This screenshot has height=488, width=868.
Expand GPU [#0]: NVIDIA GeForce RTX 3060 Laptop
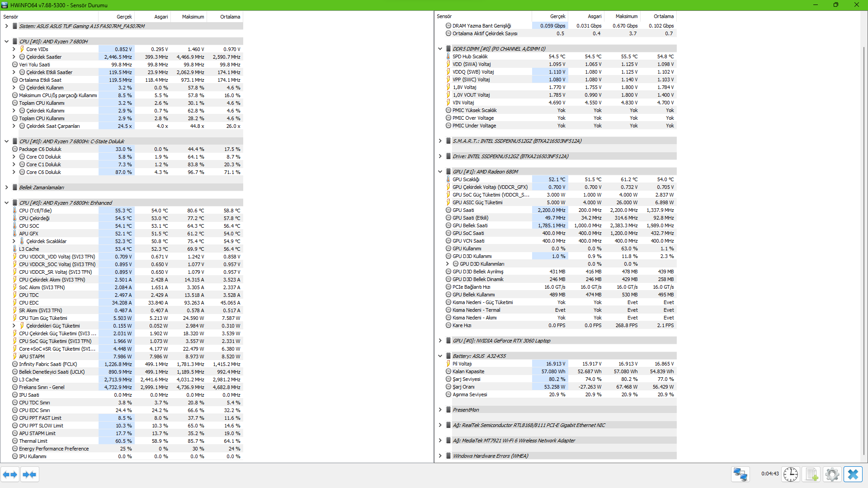click(440, 341)
